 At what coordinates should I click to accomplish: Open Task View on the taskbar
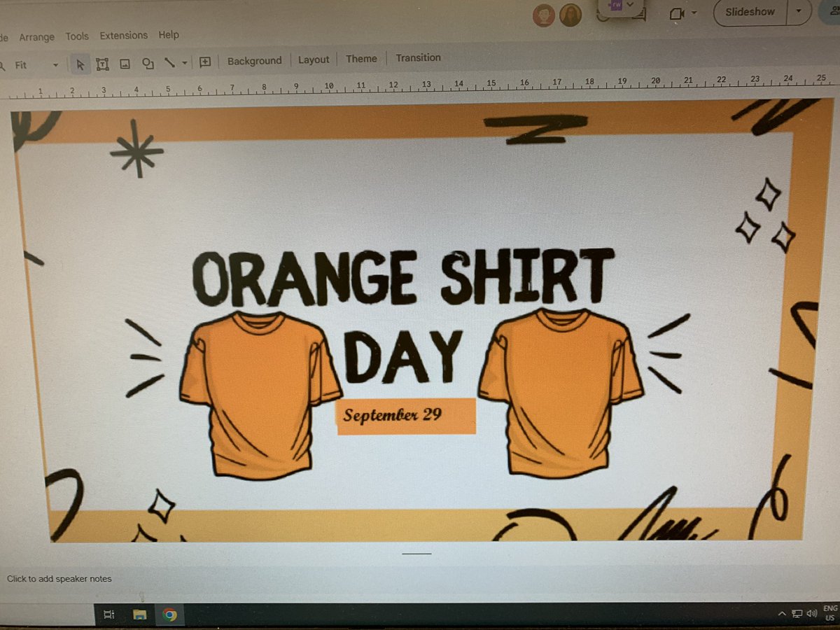108,615
